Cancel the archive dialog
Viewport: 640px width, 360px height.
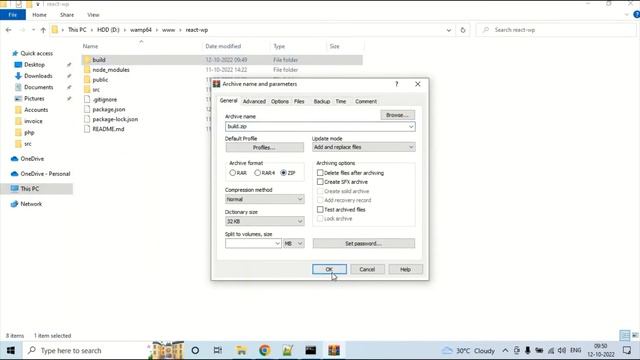[367, 269]
